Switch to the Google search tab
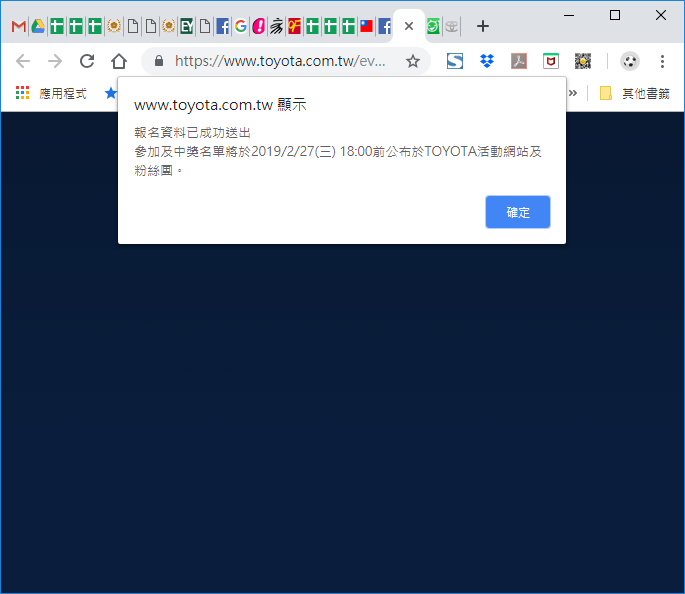Viewport: 685px width, 594px height. coord(240,27)
